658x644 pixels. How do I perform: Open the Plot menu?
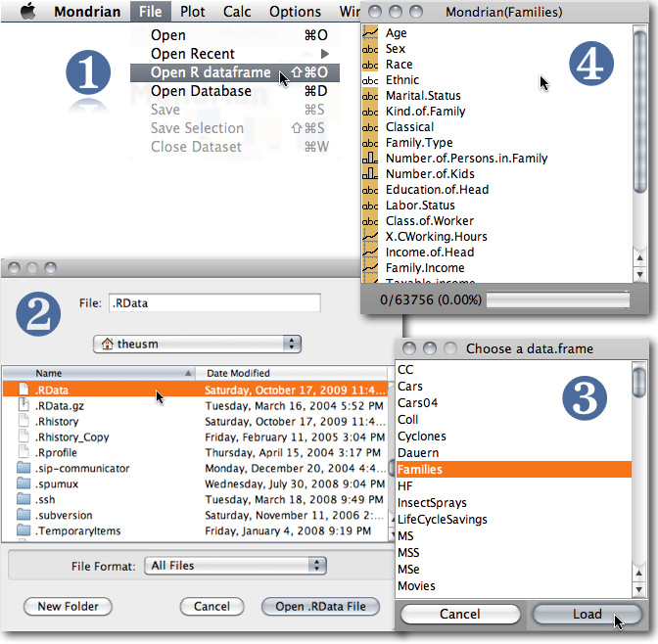[192, 12]
